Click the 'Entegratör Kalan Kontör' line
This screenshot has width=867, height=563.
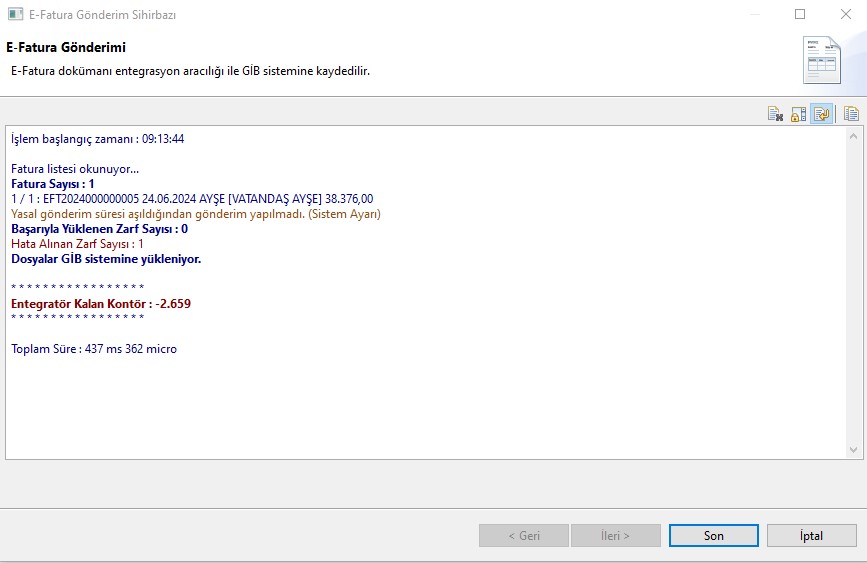pos(100,303)
